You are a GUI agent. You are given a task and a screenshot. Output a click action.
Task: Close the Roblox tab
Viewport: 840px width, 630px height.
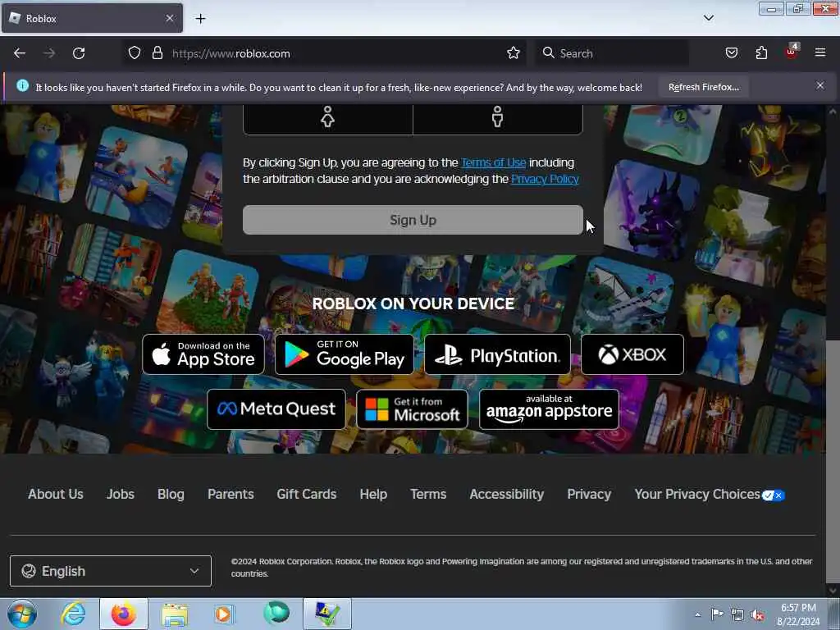(x=169, y=18)
